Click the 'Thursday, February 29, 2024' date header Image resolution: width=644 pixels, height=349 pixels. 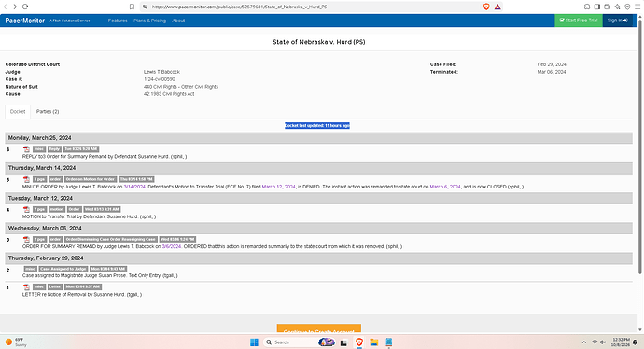click(x=46, y=258)
